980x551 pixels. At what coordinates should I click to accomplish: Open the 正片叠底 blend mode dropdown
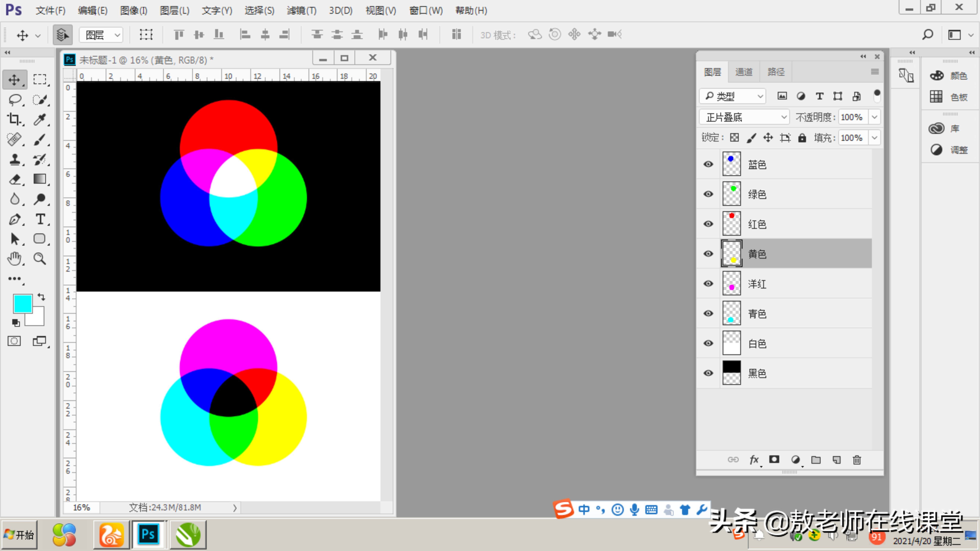pyautogui.click(x=744, y=117)
